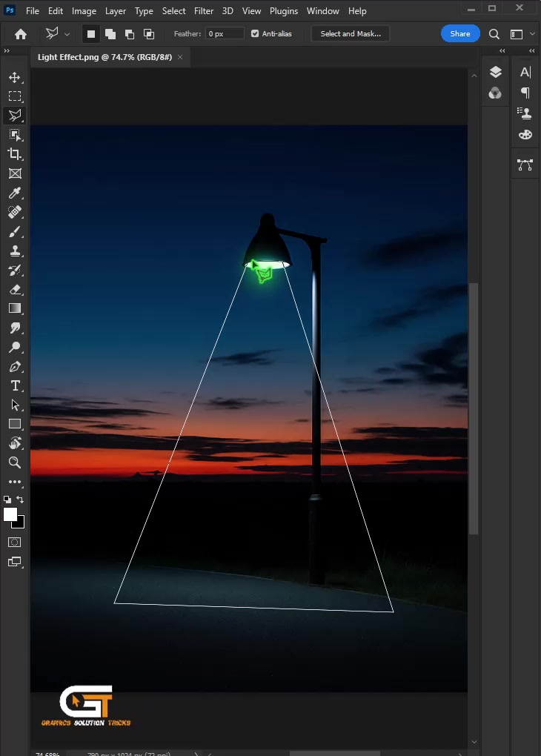This screenshot has width=541, height=756.
Task: Open the File menu
Action: [33, 10]
